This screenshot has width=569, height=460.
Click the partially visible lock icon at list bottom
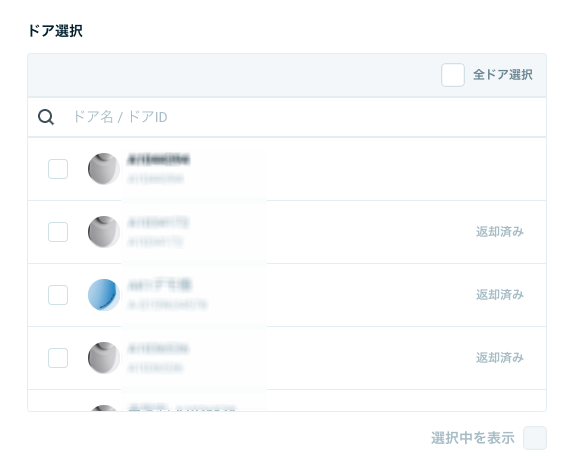(104, 408)
